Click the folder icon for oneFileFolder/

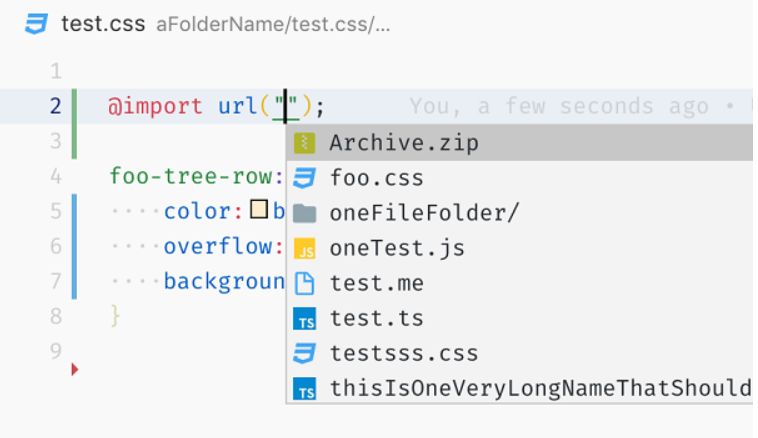(305, 213)
